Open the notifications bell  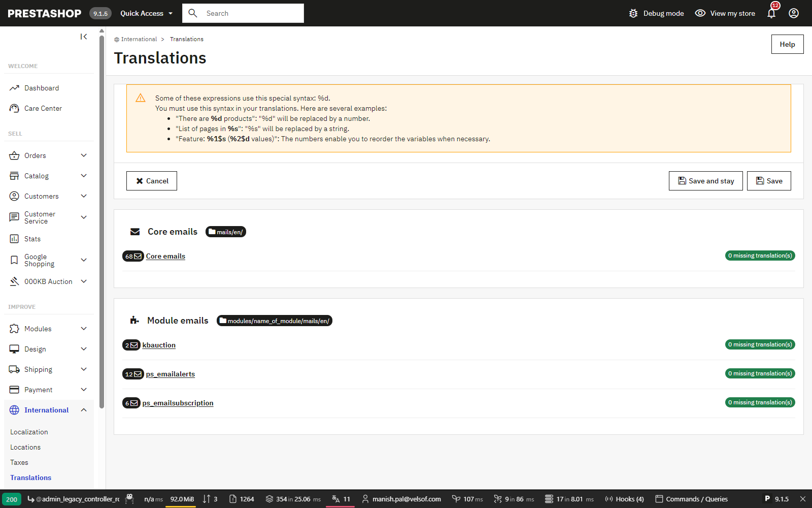click(x=771, y=13)
